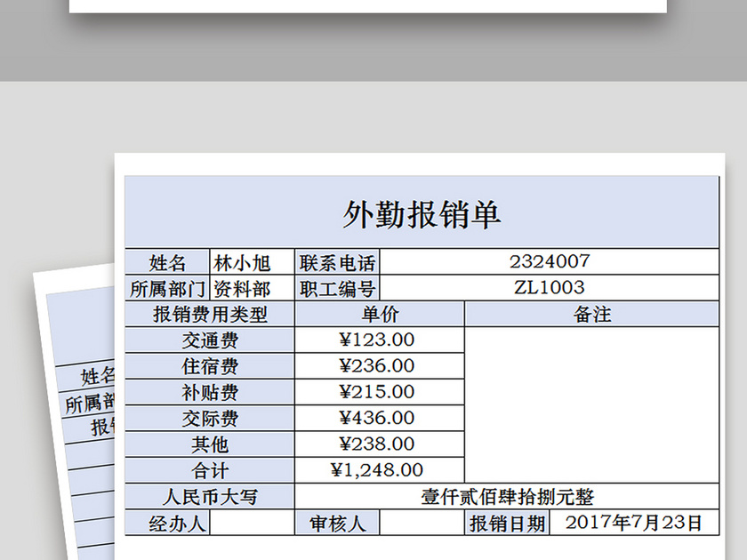Select the 职工编号 label cell
The image size is (747, 560).
click(339, 287)
